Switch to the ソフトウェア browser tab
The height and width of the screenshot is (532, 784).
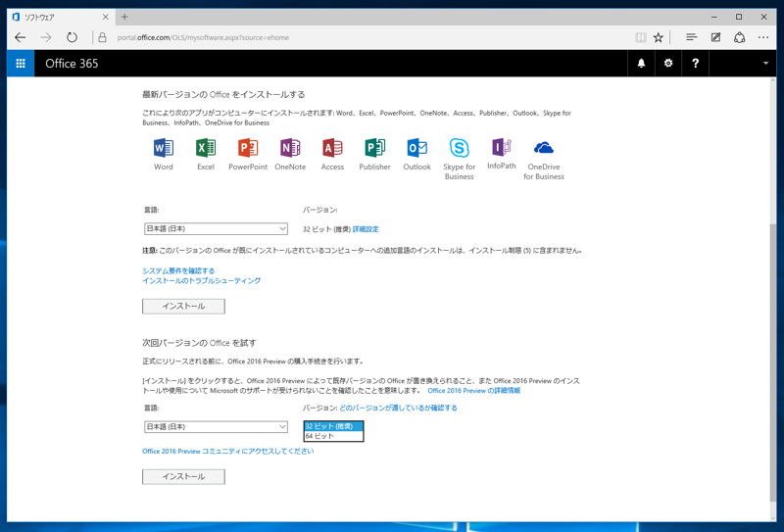point(60,17)
